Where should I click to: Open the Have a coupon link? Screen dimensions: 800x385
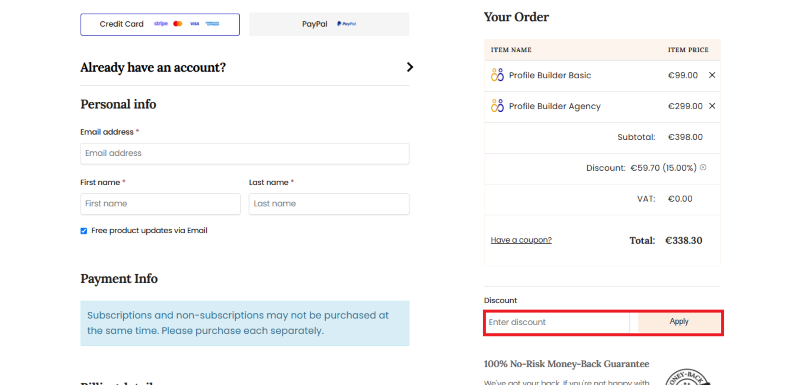tap(521, 240)
